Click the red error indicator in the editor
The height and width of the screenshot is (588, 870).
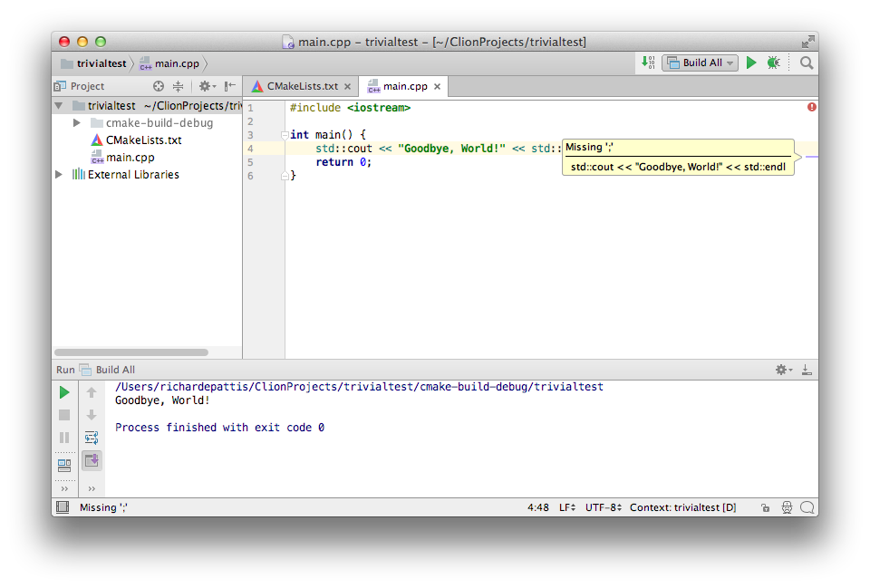pyautogui.click(x=811, y=107)
